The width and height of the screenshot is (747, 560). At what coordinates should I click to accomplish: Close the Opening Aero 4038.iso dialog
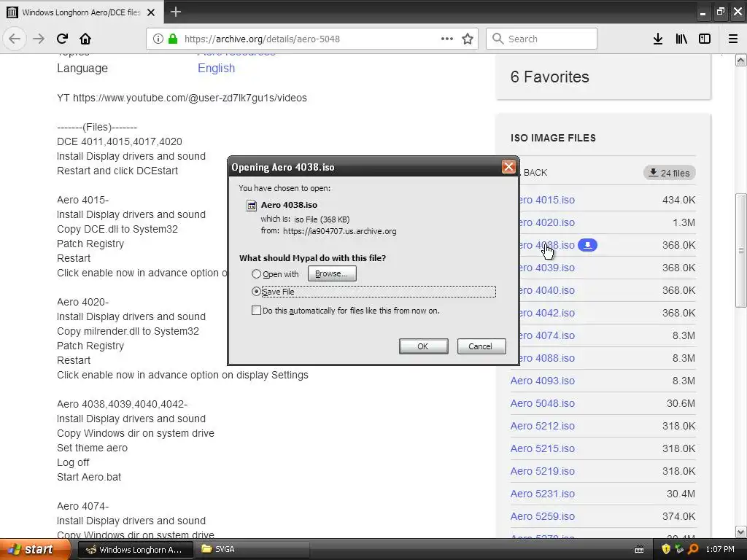click(508, 167)
